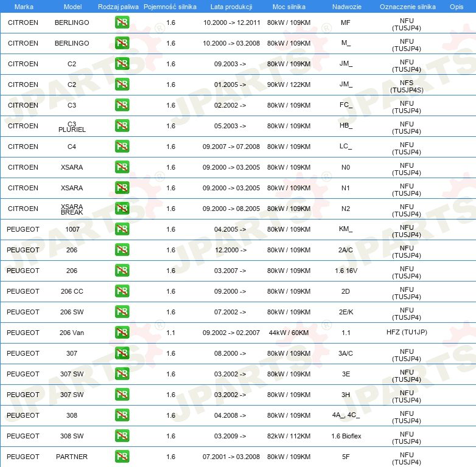Click the fuel icon in the Citroen C4 row

coord(122,146)
